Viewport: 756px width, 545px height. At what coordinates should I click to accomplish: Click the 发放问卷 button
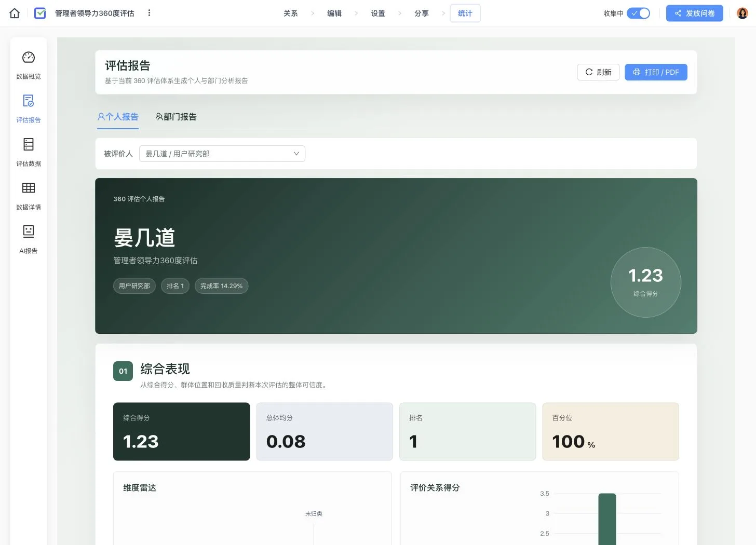(694, 13)
